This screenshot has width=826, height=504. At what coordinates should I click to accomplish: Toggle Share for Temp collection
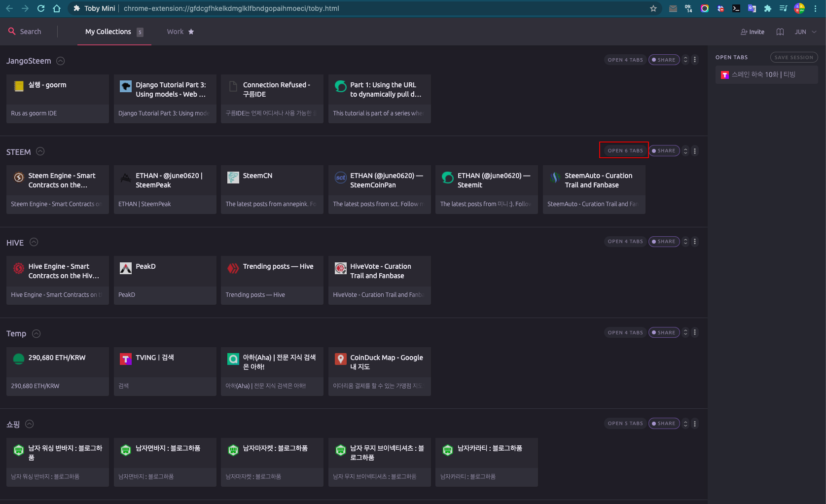(664, 332)
